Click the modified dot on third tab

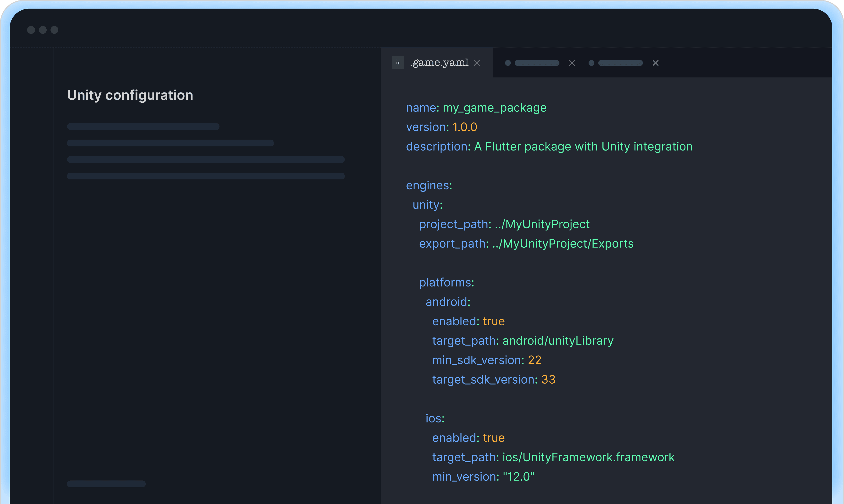pyautogui.click(x=591, y=63)
